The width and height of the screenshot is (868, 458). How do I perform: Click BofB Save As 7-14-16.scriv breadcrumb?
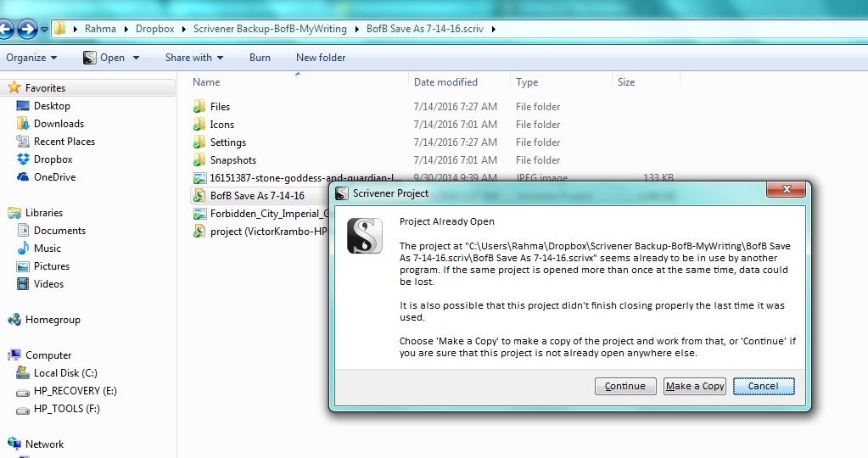(x=424, y=29)
